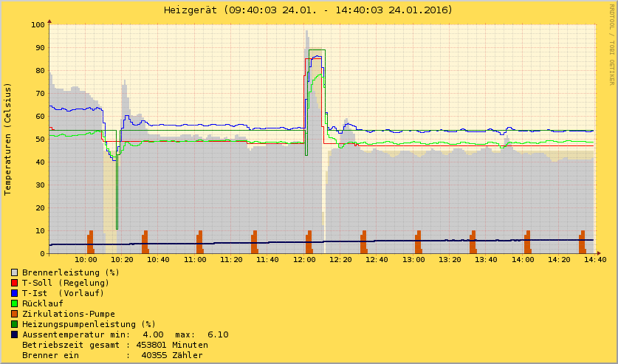Click the 60 value on the y-axis

point(40,116)
